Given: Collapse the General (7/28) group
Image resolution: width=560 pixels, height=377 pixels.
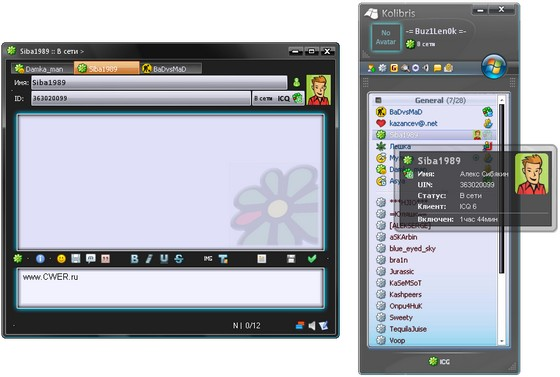Looking at the screenshot, I should point(379,100).
